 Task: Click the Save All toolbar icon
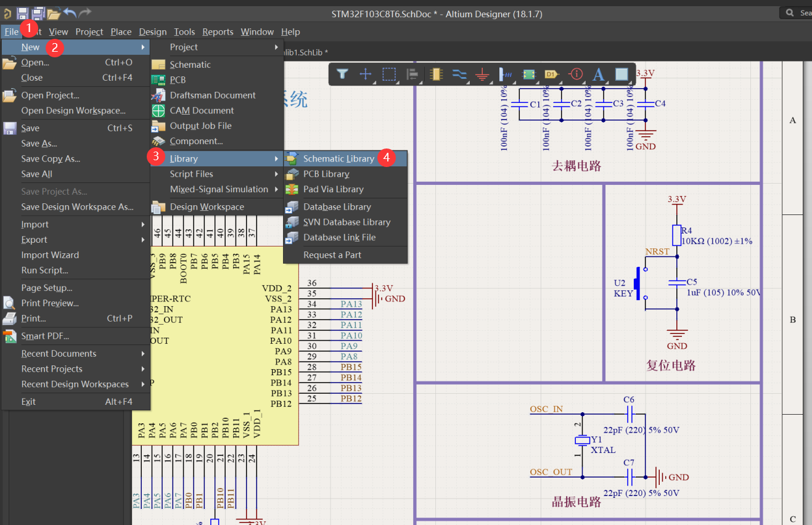tap(38, 13)
